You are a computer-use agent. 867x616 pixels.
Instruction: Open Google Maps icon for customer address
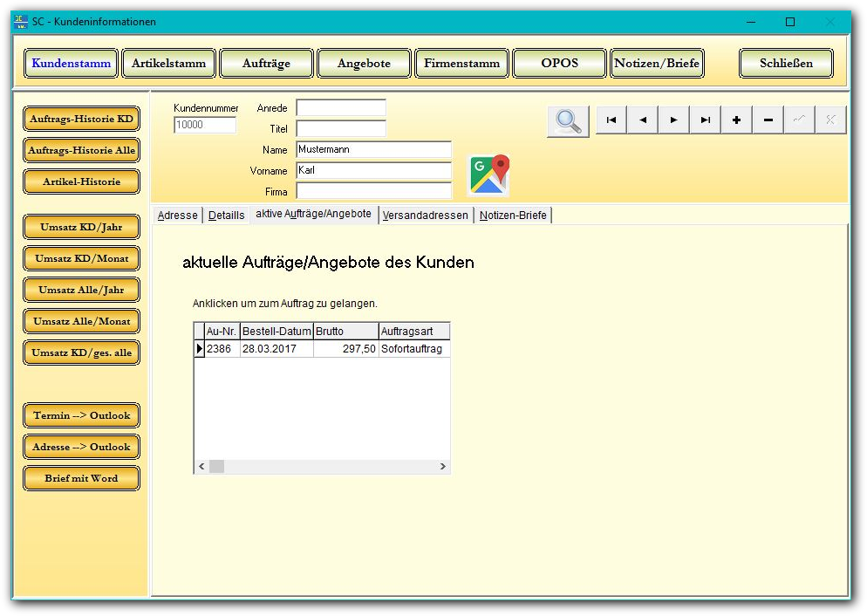point(488,175)
